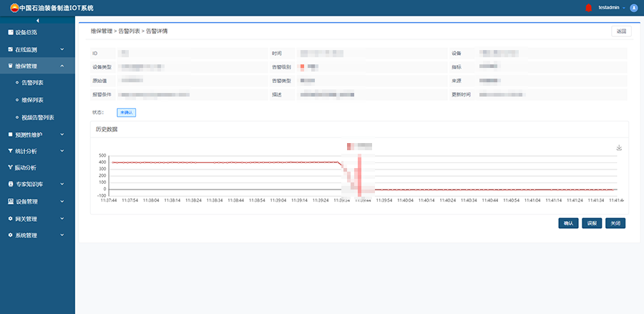The height and width of the screenshot is (314, 644).
Task: Click the 统计分析 funnel icon
Action: [11, 151]
